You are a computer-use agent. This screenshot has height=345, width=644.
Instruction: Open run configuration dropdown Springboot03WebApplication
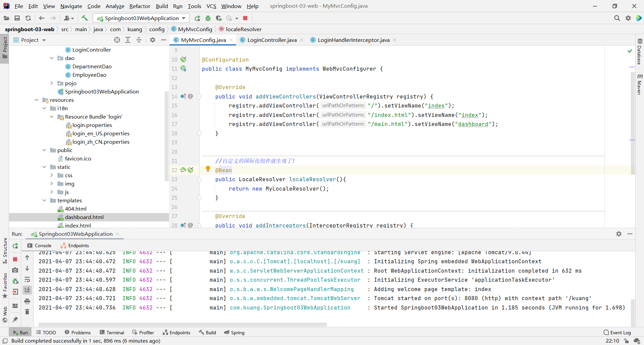141,18
